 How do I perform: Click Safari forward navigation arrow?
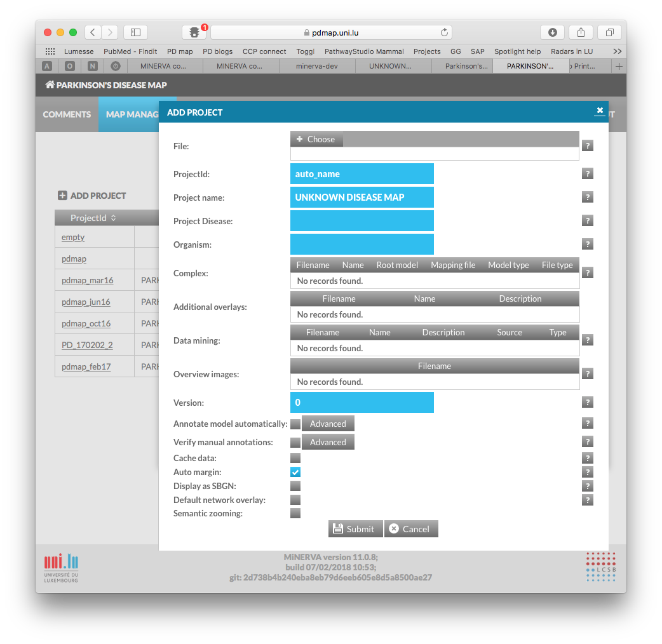tap(110, 32)
